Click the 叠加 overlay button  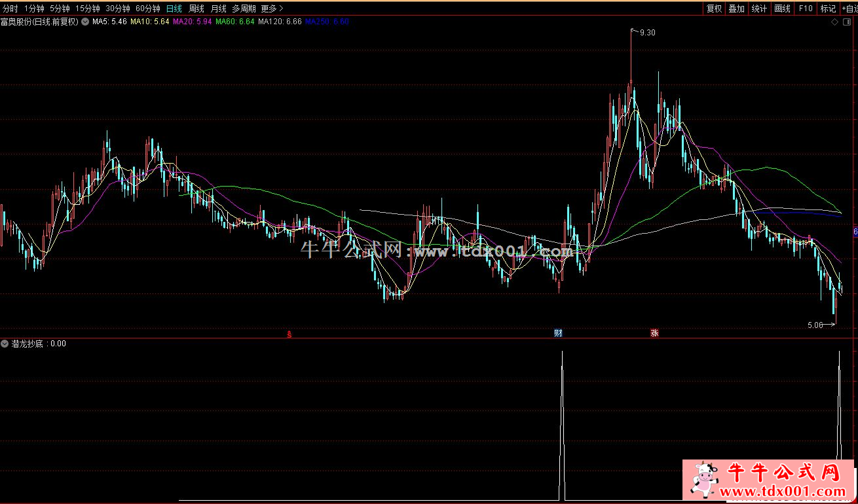737,9
